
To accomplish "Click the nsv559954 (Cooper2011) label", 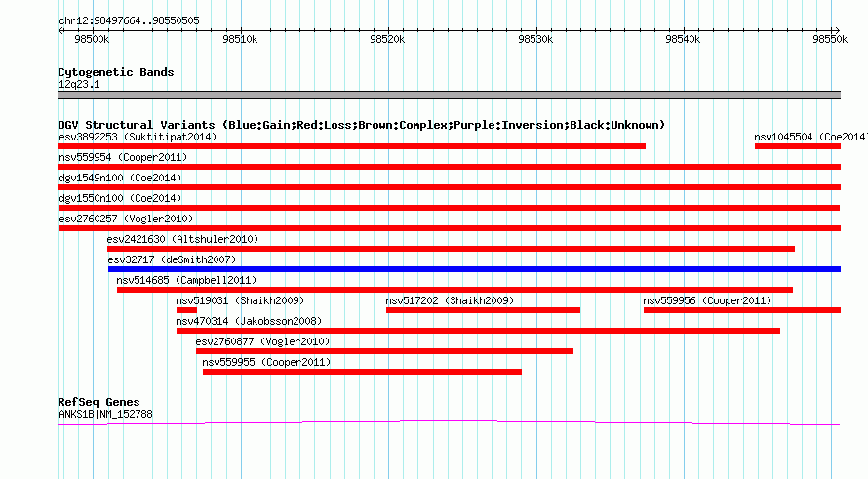I will (x=123, y=157).
